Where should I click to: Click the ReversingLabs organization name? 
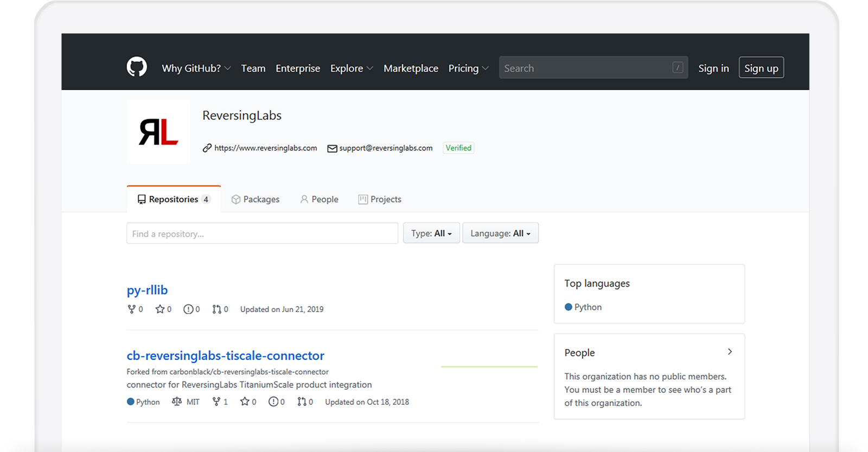pyautogui.click(x=242, y=116)
